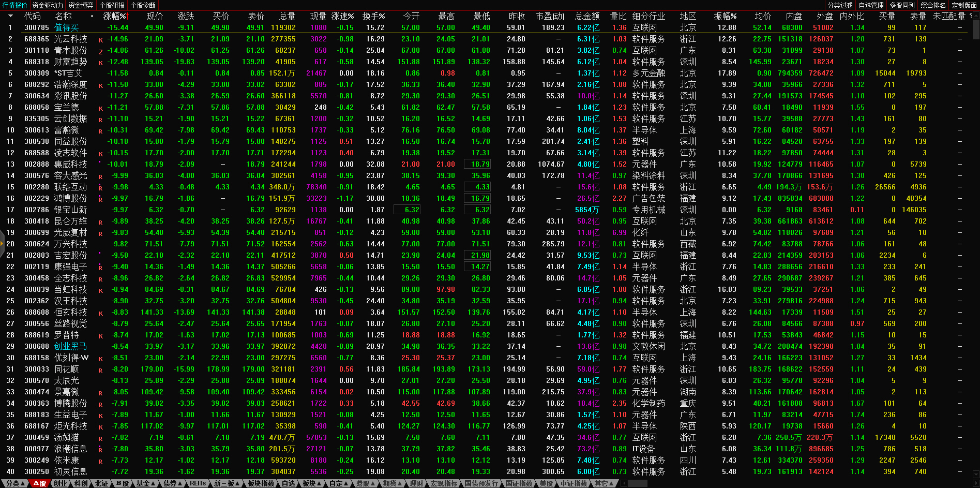
Task: Sort by the 涨幅% column header
Action: [x=115, y=16]
